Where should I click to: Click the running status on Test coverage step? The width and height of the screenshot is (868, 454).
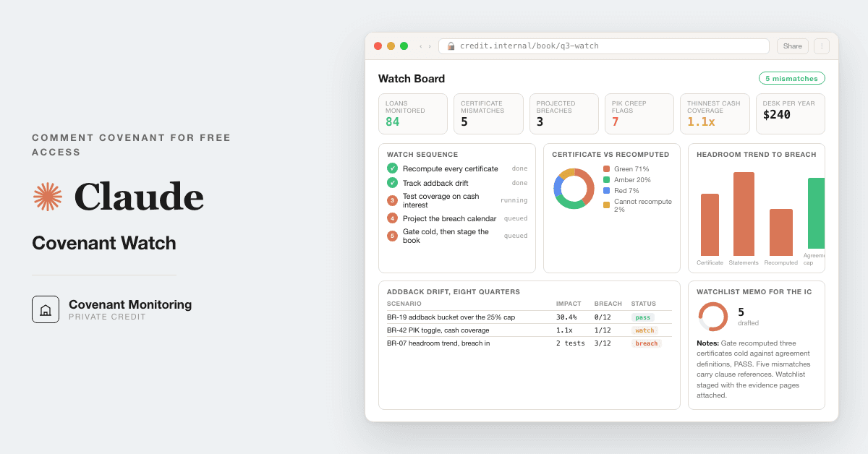[x=514, y=200]
